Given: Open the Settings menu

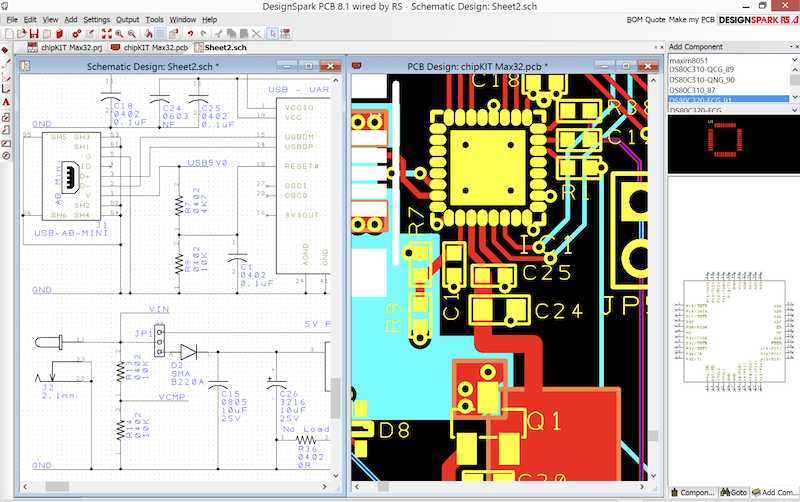Looking at the screenshot, I should (97, 19).
